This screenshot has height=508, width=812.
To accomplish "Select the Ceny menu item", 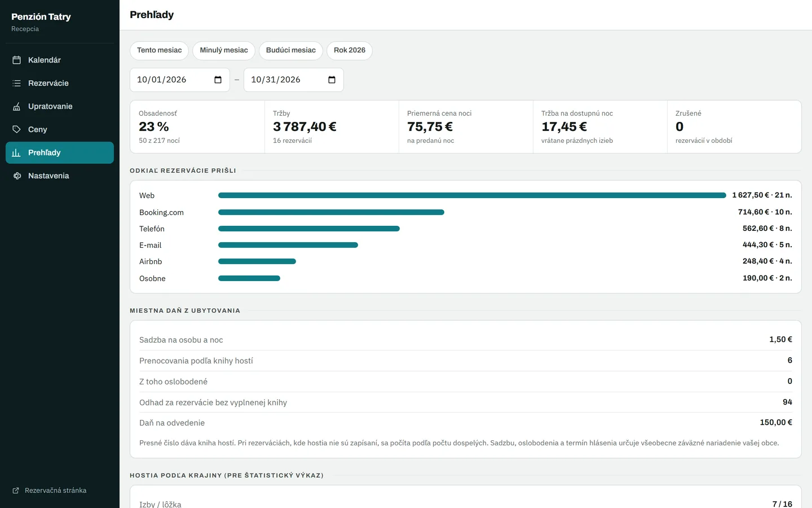I will [x=60, y=129].
